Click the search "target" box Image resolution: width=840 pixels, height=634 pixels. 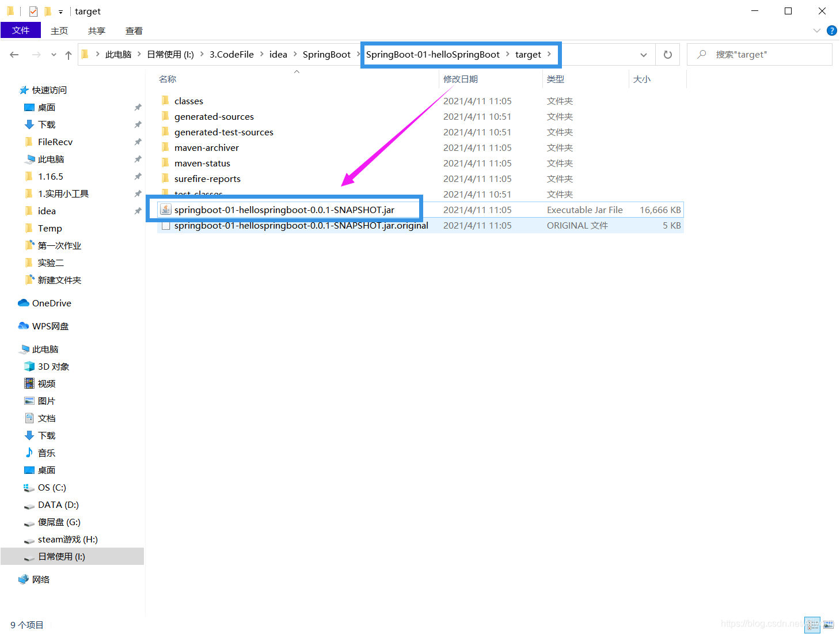click(760, 55)
